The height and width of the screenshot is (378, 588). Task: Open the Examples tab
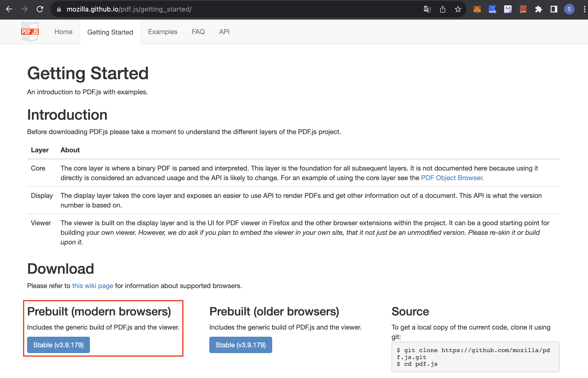click(x=162, y=32)
